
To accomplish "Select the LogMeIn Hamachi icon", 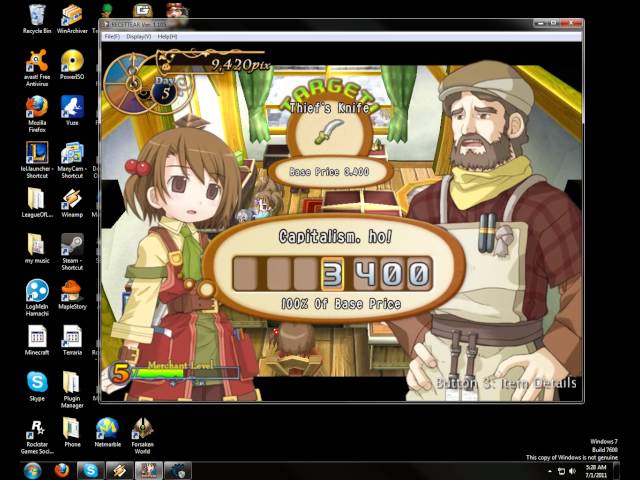I will click(x=37, y=298).
